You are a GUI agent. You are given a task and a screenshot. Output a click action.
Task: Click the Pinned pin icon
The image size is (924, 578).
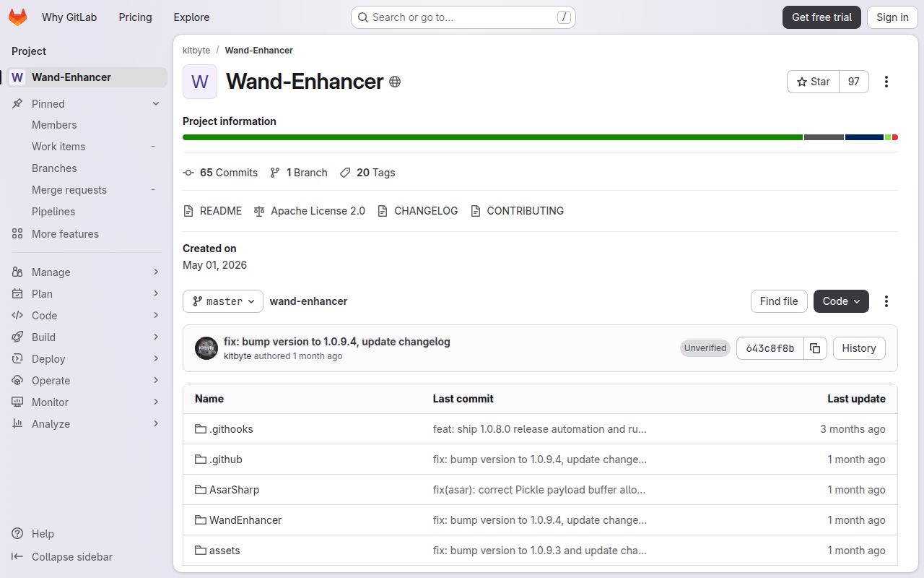click(17, 104)
